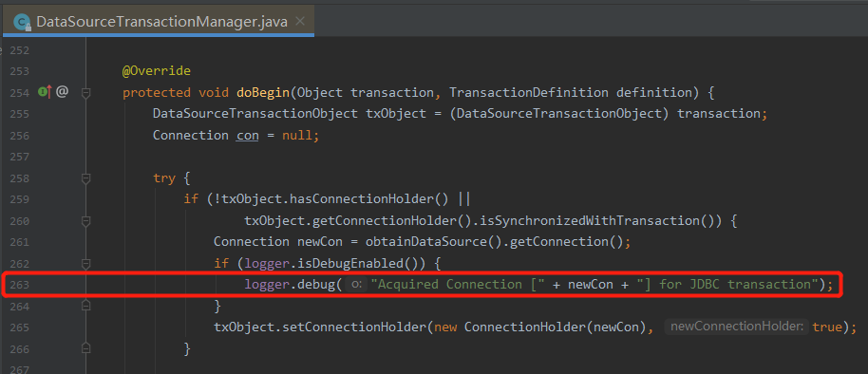Click the null literal on line 256
The width and height of the screenshot is (868, 374).
click(x=296, y=136)
